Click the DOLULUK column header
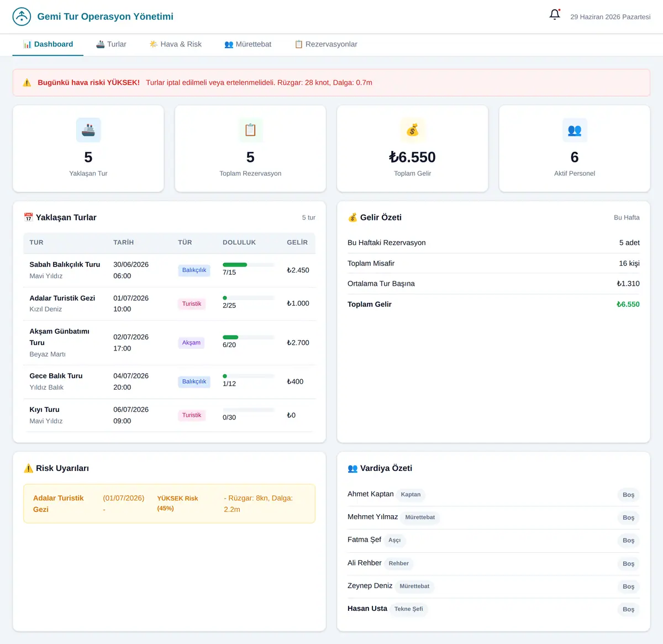 coord(239,243)
